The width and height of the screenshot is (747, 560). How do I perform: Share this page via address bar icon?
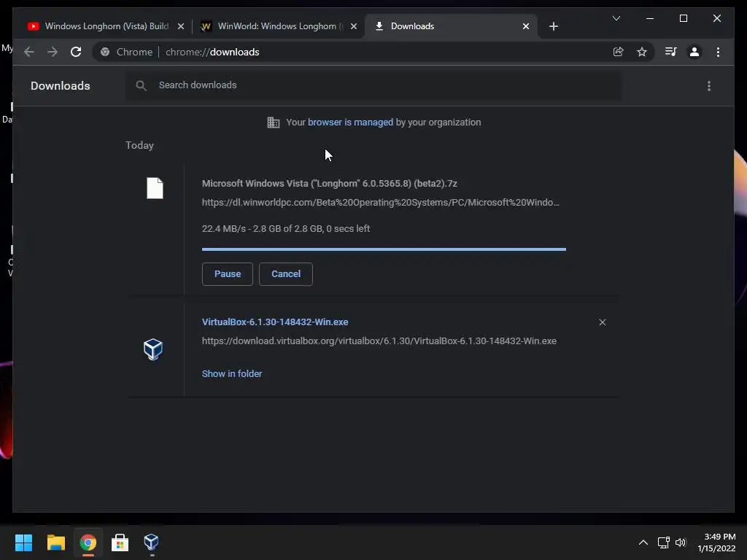pos(619,52)
